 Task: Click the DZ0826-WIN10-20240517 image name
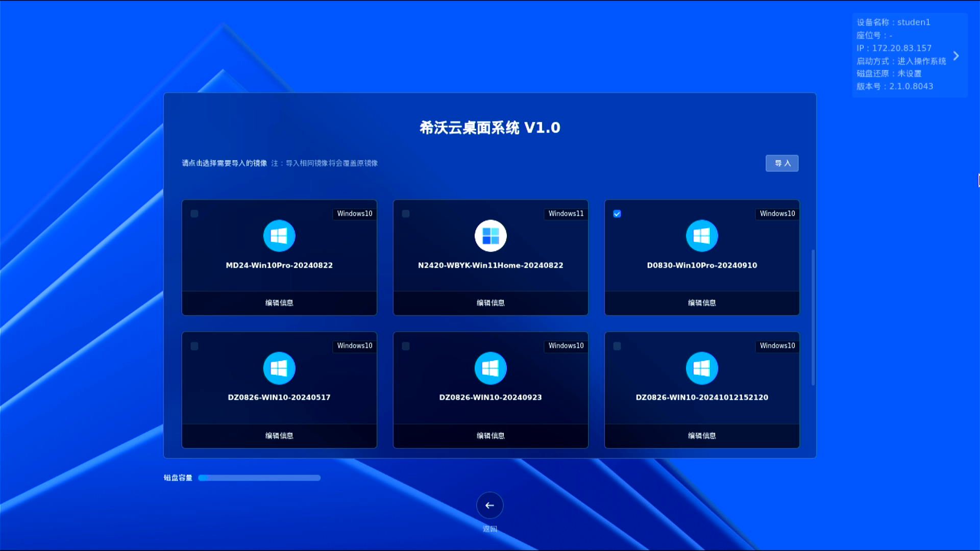[x=279, y=397]
